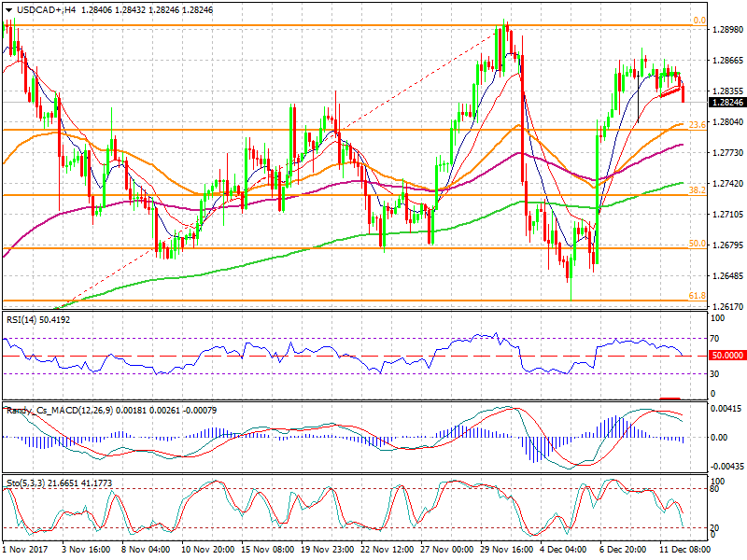
Task: Click the red 50.0000 RSI level tag
Action: click(x=728, y=356)
